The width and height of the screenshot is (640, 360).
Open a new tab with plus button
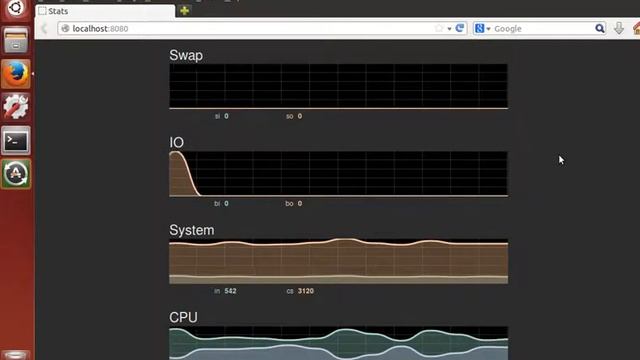coord(184,11)
